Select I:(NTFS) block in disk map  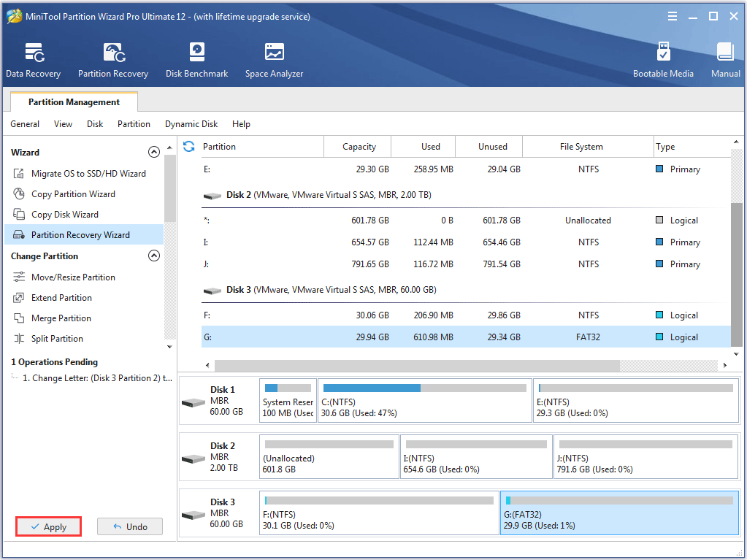(x=476, y=456)
